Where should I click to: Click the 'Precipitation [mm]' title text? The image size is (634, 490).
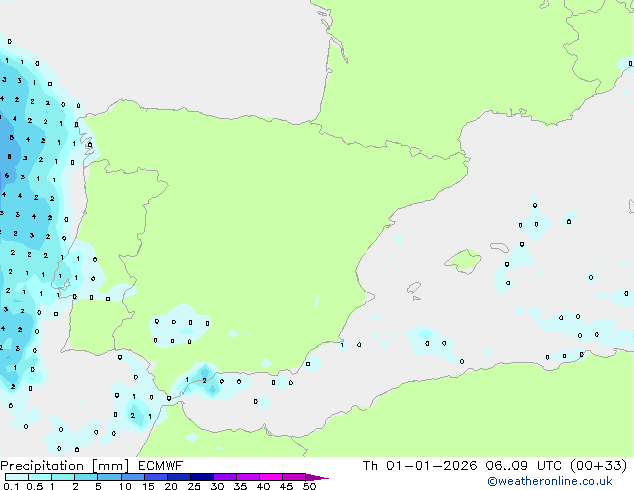click(x=65, y=466)
